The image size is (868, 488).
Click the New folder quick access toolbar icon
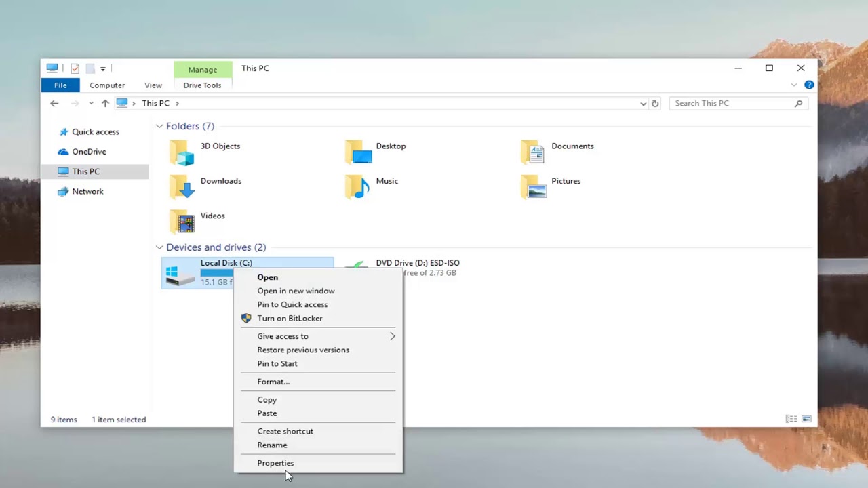tap(90, 68)
